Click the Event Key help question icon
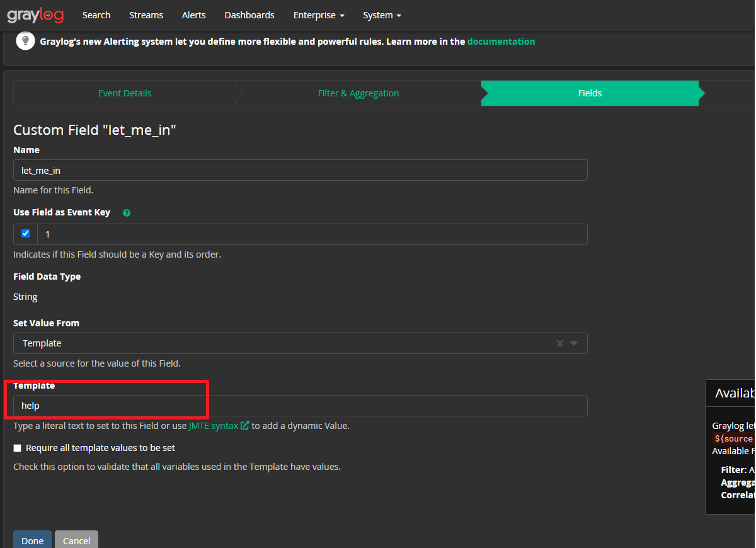The height and width of the screenshot is (548, 756). point(127,213)
